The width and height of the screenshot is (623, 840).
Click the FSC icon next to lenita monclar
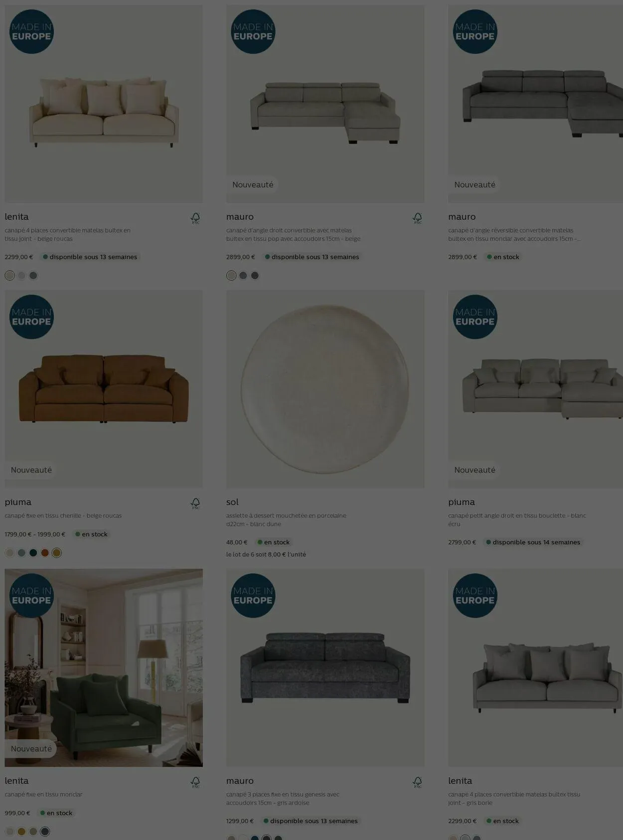(x=195, y=782)
